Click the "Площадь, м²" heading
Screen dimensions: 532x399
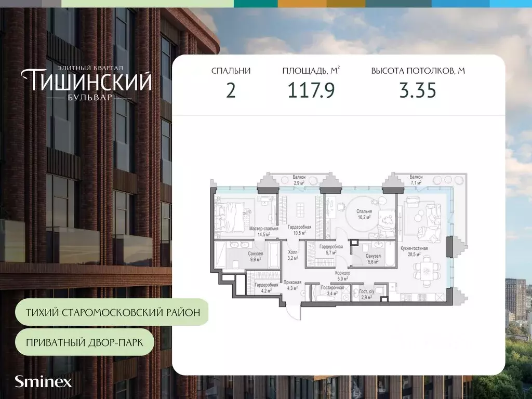(311, 71)
